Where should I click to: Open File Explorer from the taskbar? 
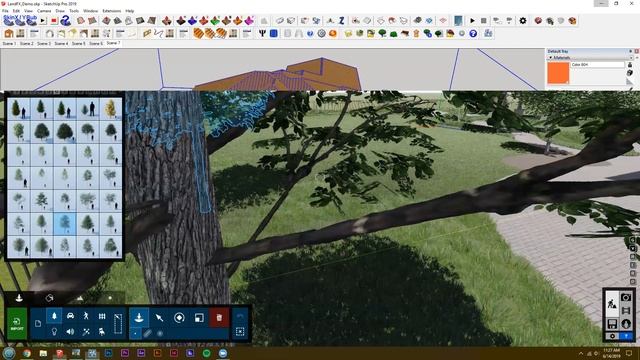click(43, 353)
